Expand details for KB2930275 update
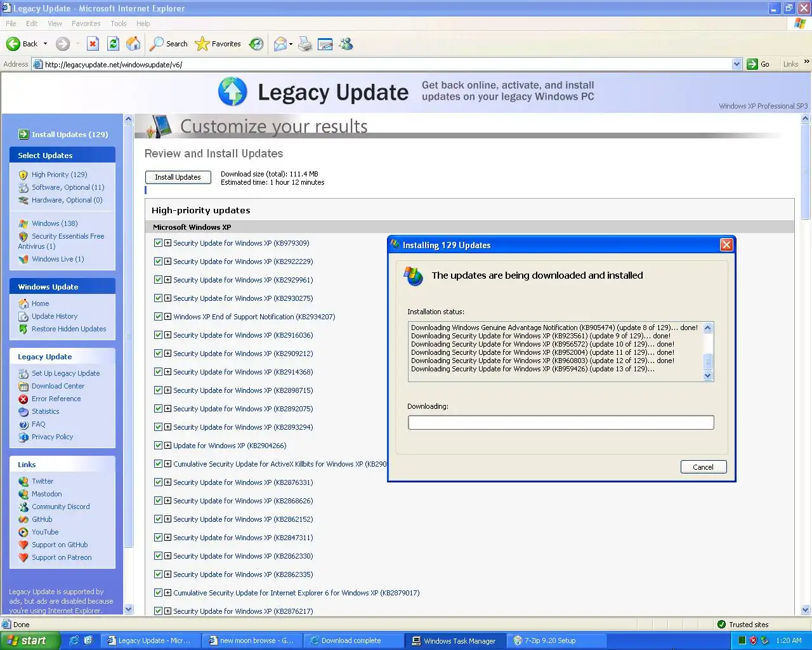This screenshot has width=812, height=650. (x=167, y=298)
